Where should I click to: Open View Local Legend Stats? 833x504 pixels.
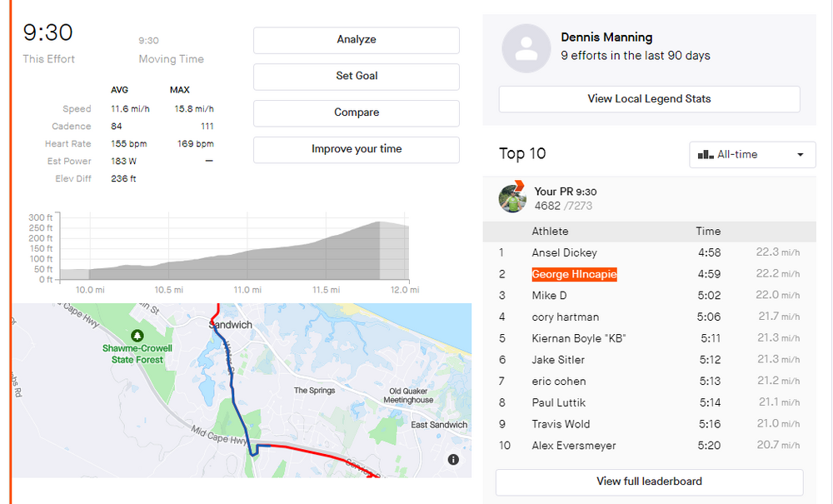[649, 98]
